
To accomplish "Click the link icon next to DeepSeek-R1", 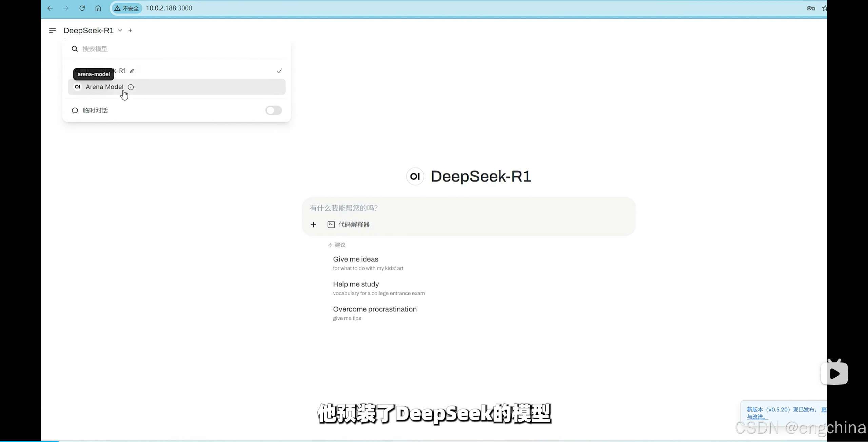I will [132, 71].
